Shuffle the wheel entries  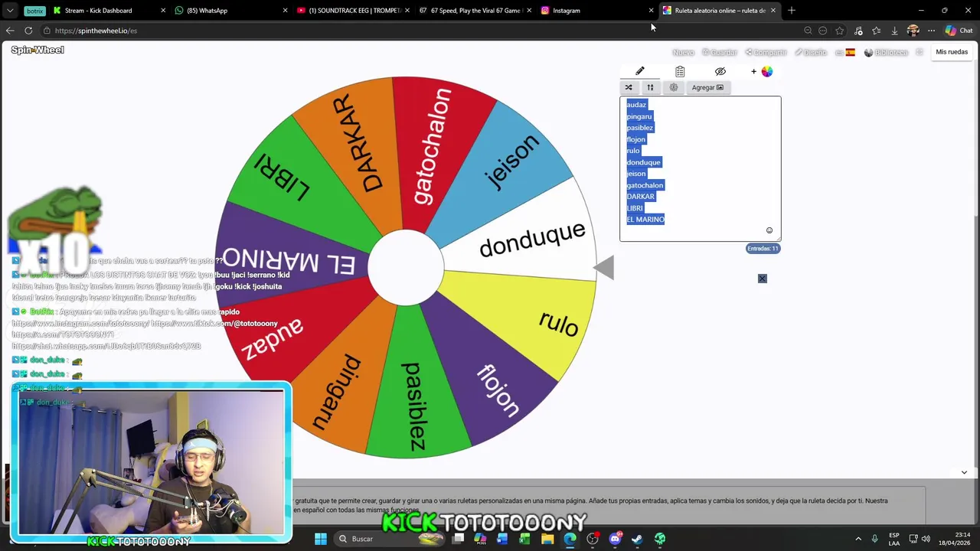click(629, 87)
